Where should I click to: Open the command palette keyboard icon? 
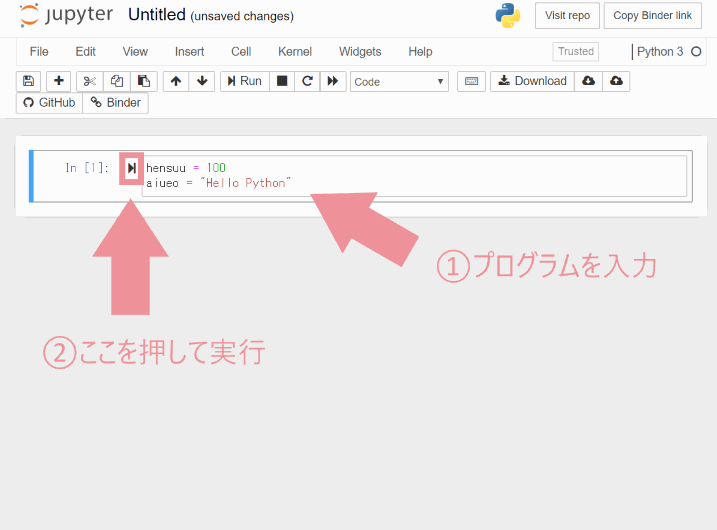(x=471, y=81)
